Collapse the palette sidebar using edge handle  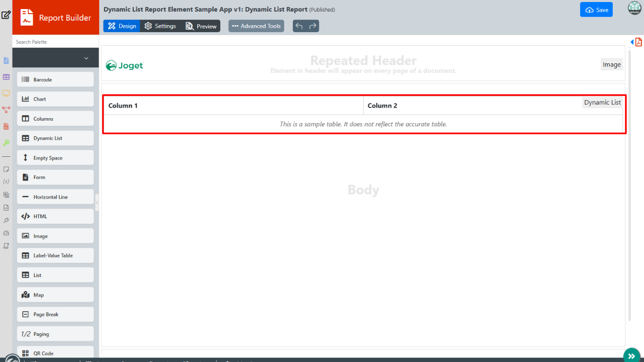click(x=97, y=203)
